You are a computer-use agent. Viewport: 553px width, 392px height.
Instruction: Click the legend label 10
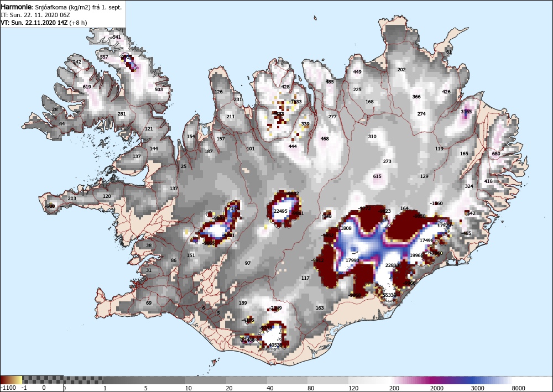click(x=189, y=388)
